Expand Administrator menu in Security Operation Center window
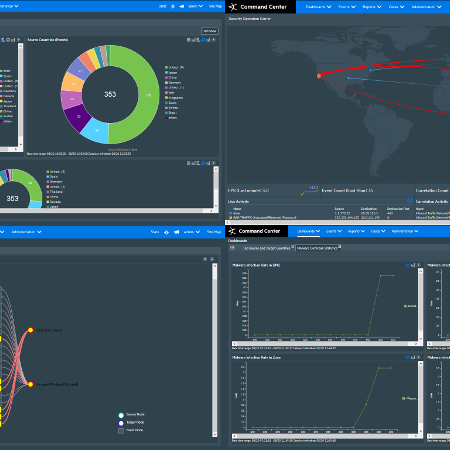 [x=426, y=7]
